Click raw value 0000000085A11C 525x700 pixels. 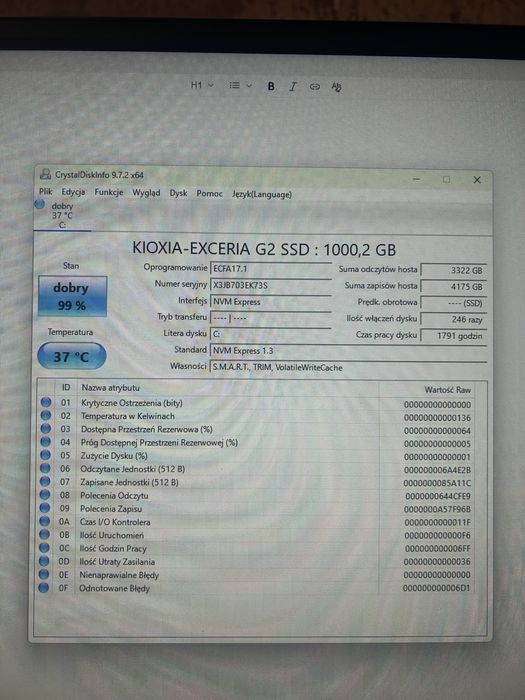437,483
